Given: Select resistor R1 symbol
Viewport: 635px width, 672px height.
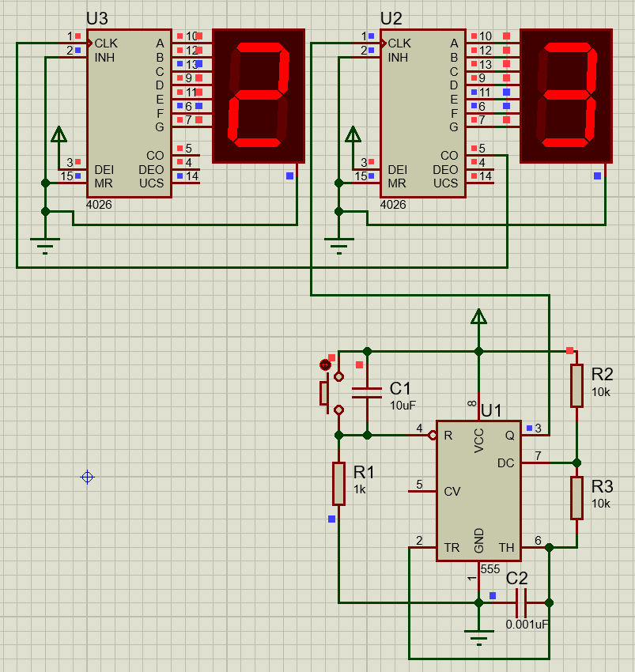Looking at the screenshot, I should (338, 483).
